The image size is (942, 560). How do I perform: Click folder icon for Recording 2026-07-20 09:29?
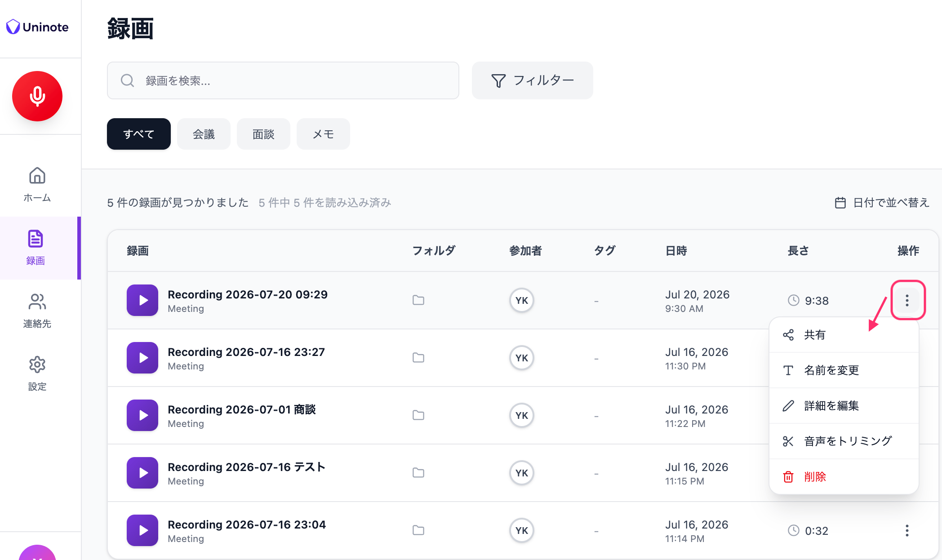[x=418, y=300]
